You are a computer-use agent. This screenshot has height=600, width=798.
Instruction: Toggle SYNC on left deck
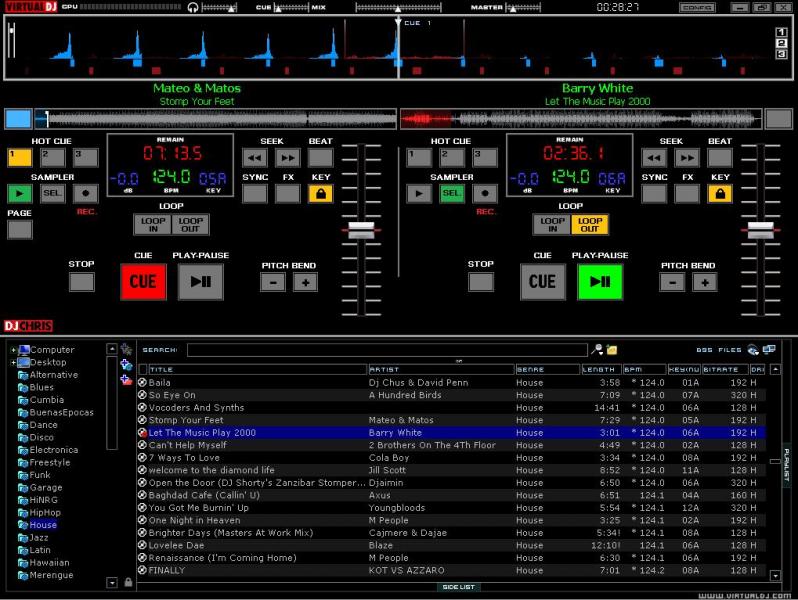coord(254,194)
